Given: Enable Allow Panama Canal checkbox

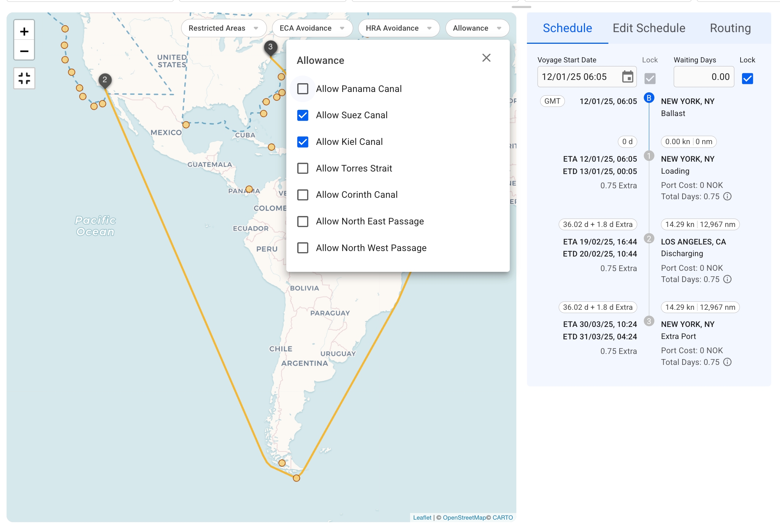Looking at the screenshot, I should tap(303, 89).
